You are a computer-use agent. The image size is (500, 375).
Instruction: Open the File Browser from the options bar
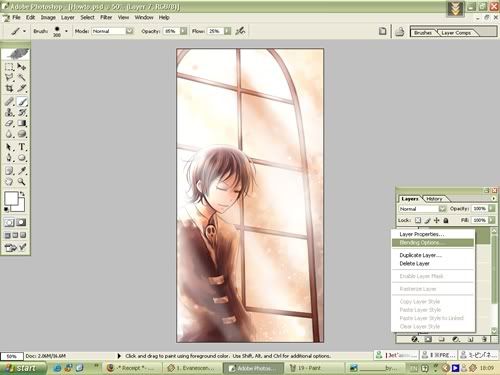(400, 31)
